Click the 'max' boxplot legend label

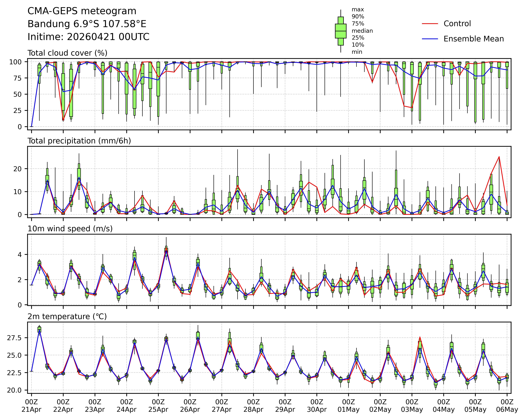coord(358,10)
